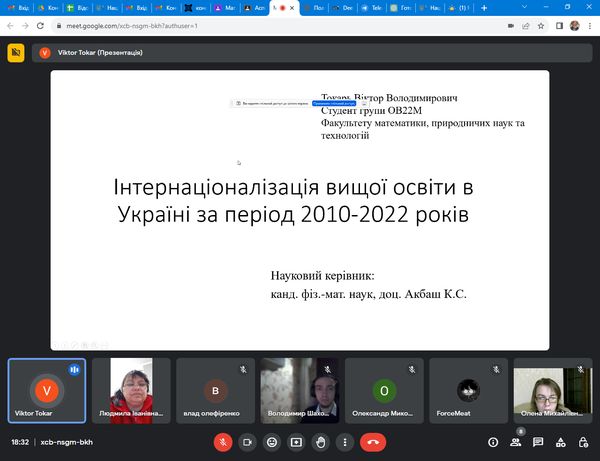Open the activities panel

pos(560,441)
